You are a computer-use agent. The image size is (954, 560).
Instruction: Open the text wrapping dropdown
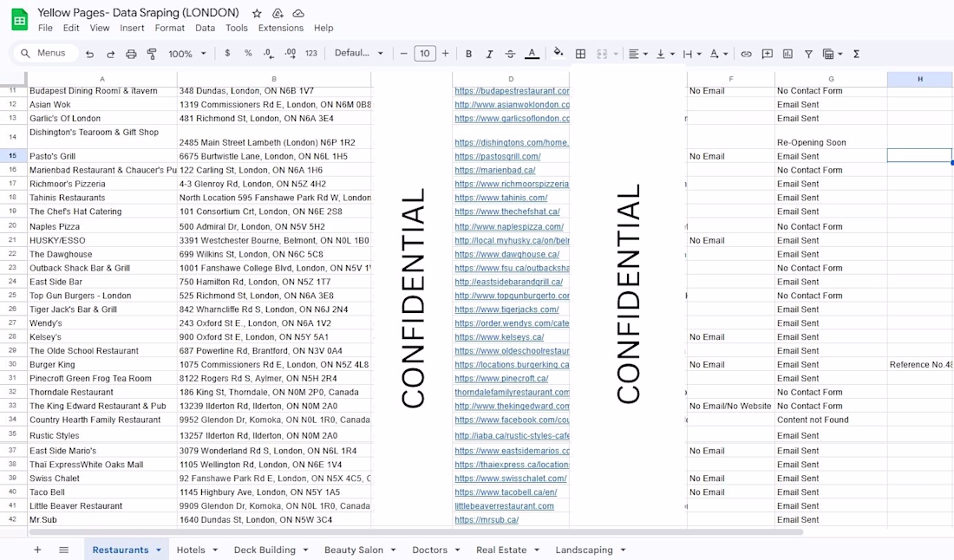tap(692, 54)
